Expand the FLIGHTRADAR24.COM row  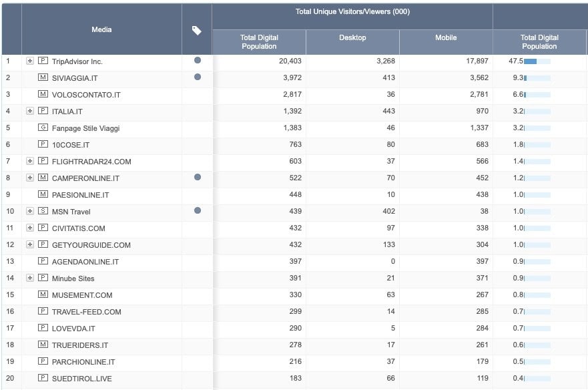pyautogui.click(x=29, y=162)
